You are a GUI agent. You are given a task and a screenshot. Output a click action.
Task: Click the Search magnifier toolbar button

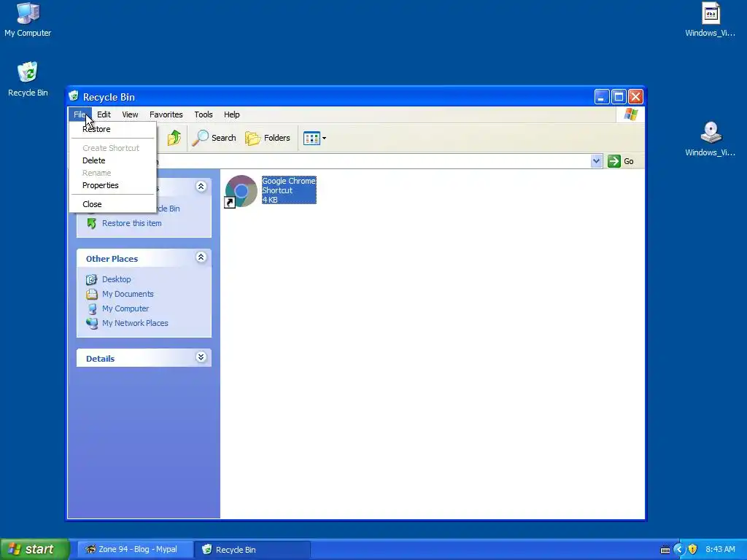point(214,138)
